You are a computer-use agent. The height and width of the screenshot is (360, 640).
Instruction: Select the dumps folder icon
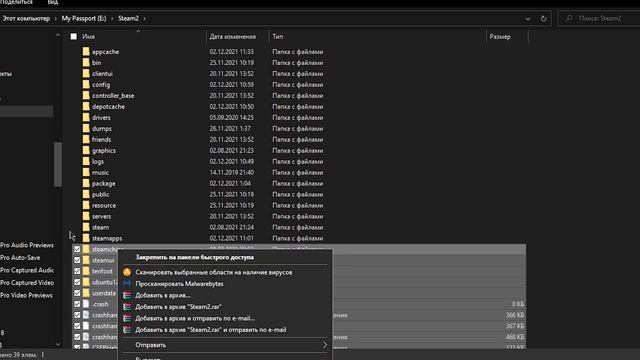(x=86, y=129)
